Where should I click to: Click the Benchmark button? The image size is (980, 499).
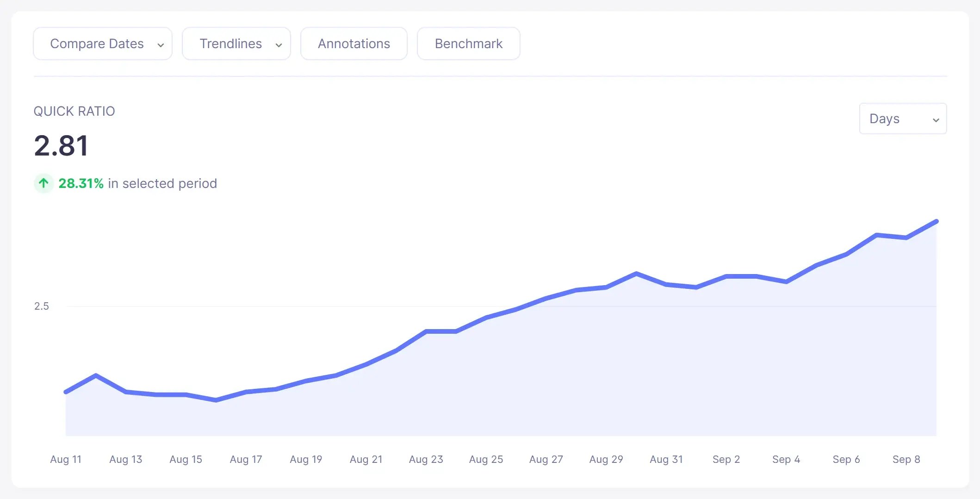tap(469, 44)
